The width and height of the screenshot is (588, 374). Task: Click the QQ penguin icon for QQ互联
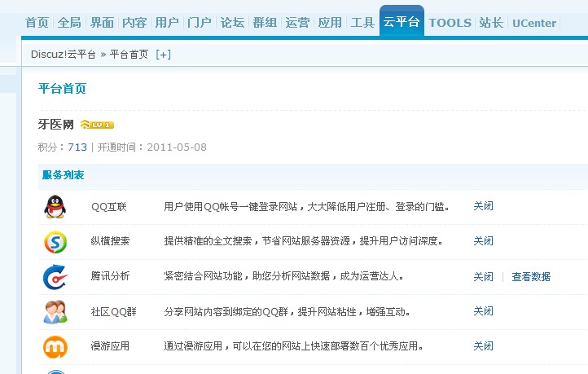55,207
